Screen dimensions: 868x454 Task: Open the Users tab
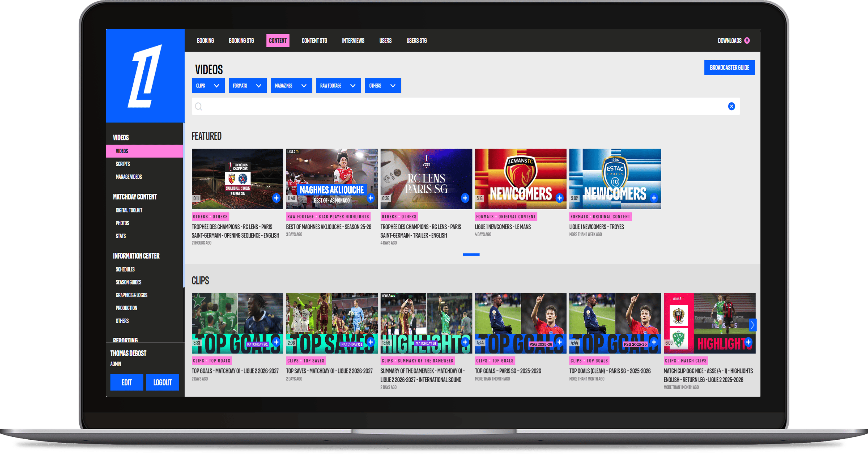click(385, 40)
